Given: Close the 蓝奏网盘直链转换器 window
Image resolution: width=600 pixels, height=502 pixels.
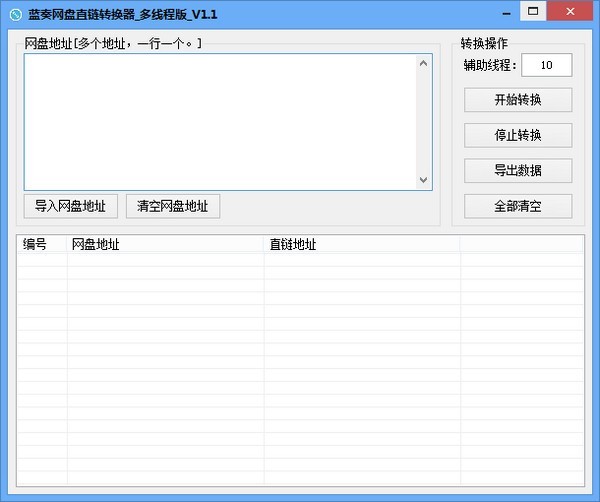Looking at the screenshot, I should [x=570, y=11].
